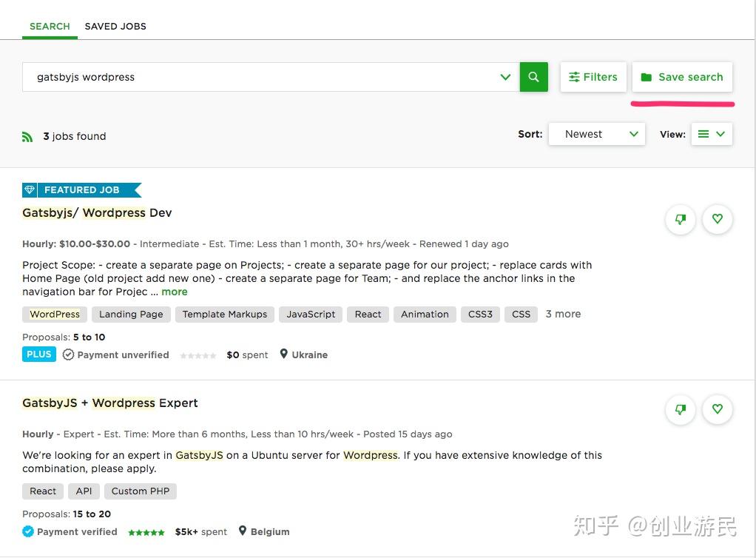Select the Custom PHP skill tag

click(141, 491)
